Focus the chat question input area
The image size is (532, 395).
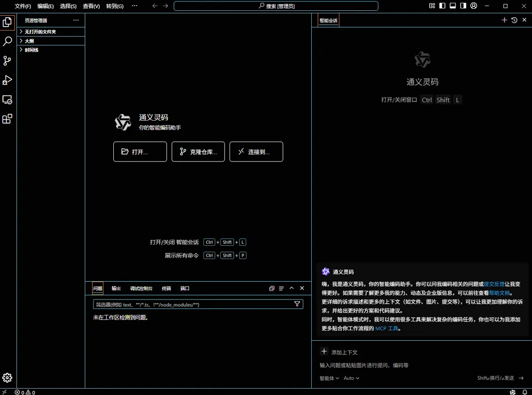point(422,365)
